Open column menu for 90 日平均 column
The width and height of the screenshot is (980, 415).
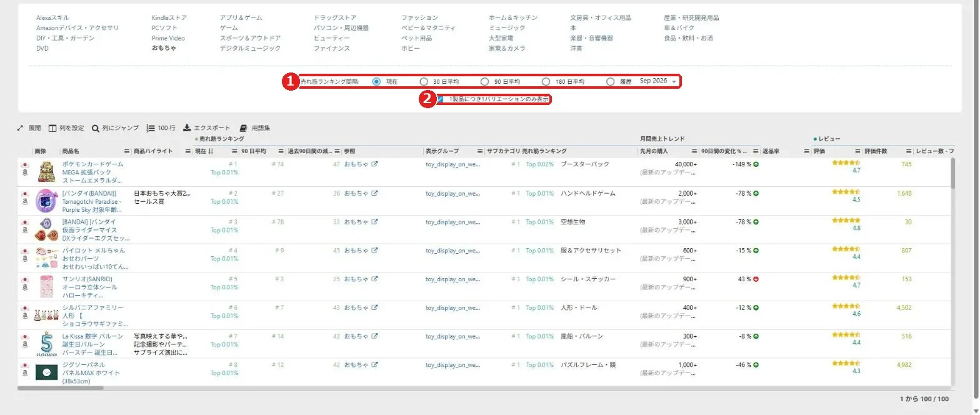(x=280, y=152)
